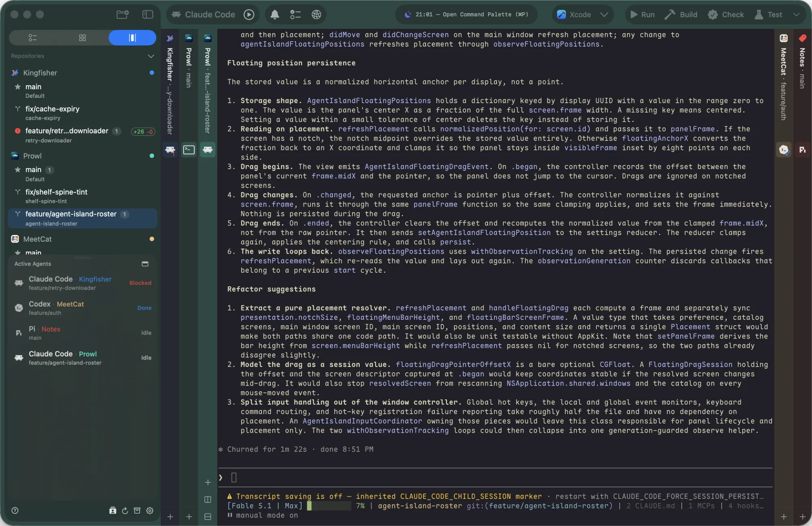Click the Kingfisher logo on its shelf spine

(x=170, y=38)
